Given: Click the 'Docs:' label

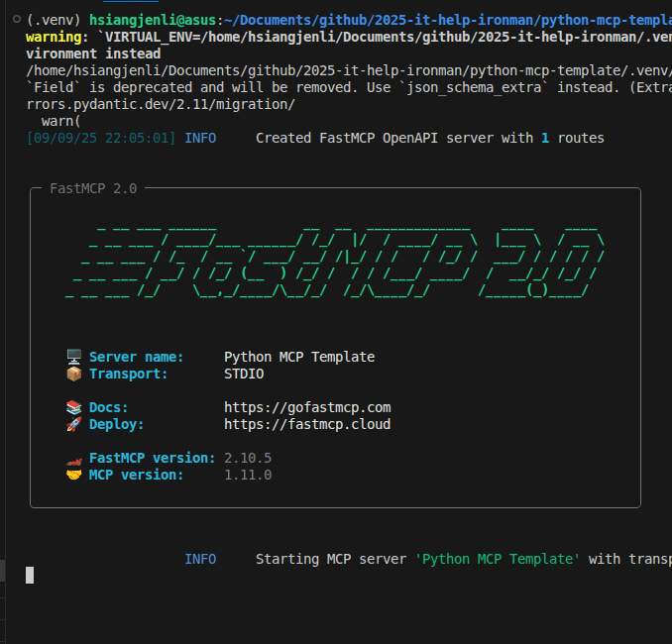Looking at the screenshot, I should [108, 407].
